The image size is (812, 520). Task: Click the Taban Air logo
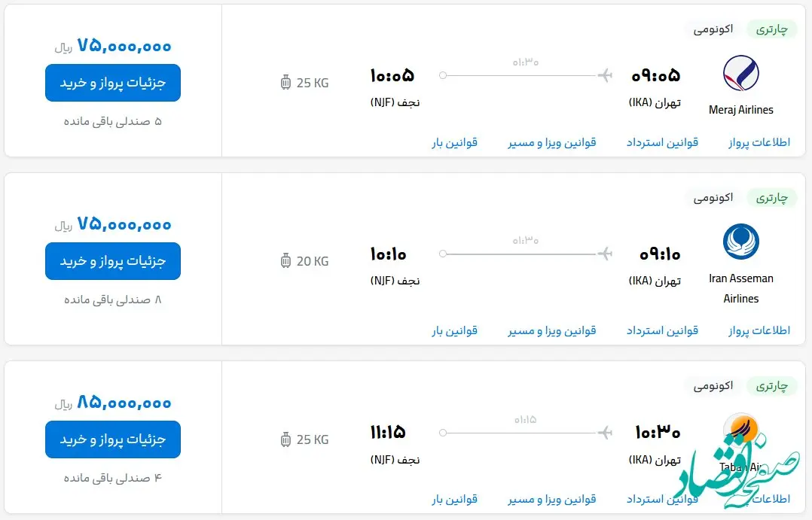(x=741, y=429)
